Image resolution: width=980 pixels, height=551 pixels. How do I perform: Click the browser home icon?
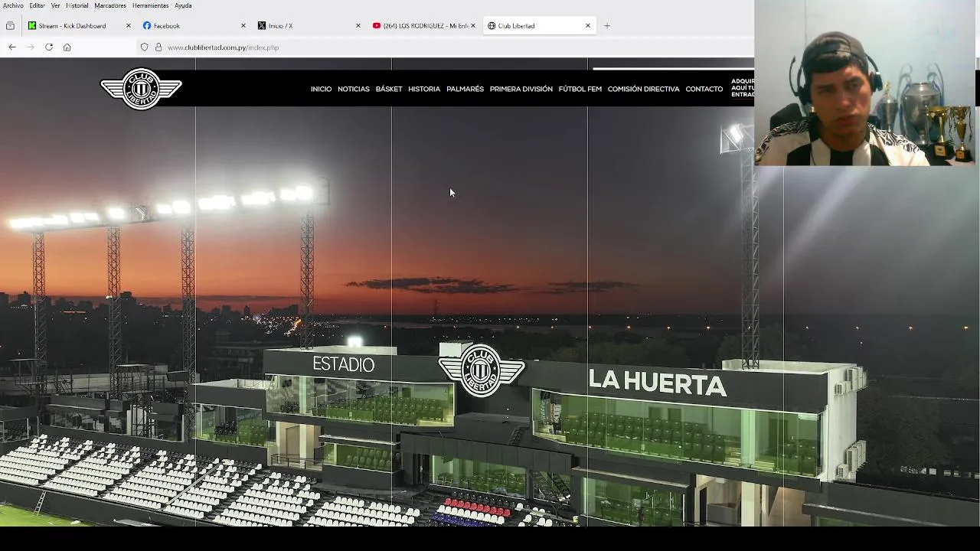point(67,47)
